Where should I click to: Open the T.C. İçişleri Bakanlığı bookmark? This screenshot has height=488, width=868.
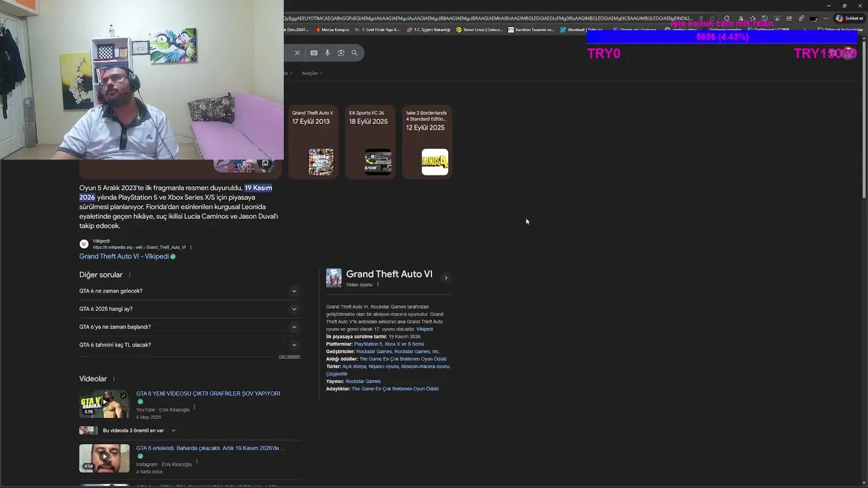(x=429, y=30)
